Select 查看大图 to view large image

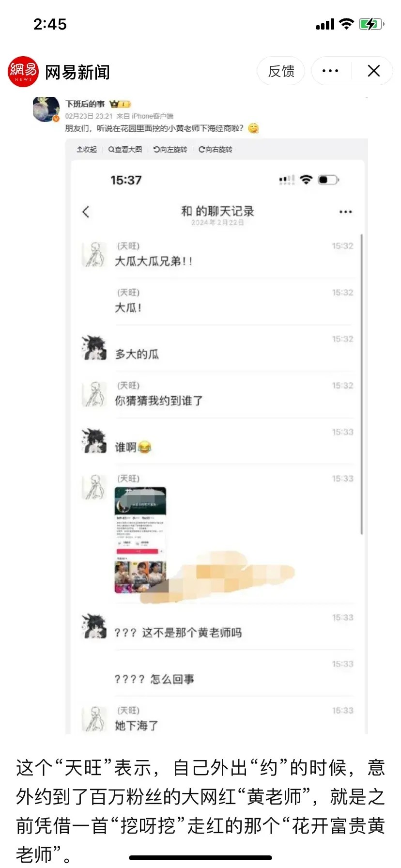[125, 149]
